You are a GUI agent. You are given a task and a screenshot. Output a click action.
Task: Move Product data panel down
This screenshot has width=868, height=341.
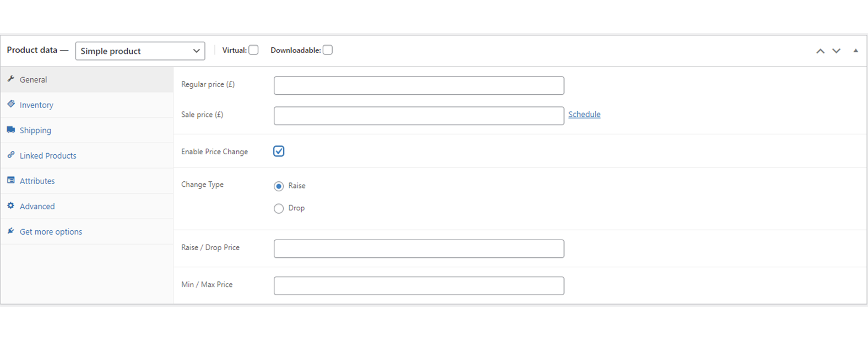click(836, 51)
